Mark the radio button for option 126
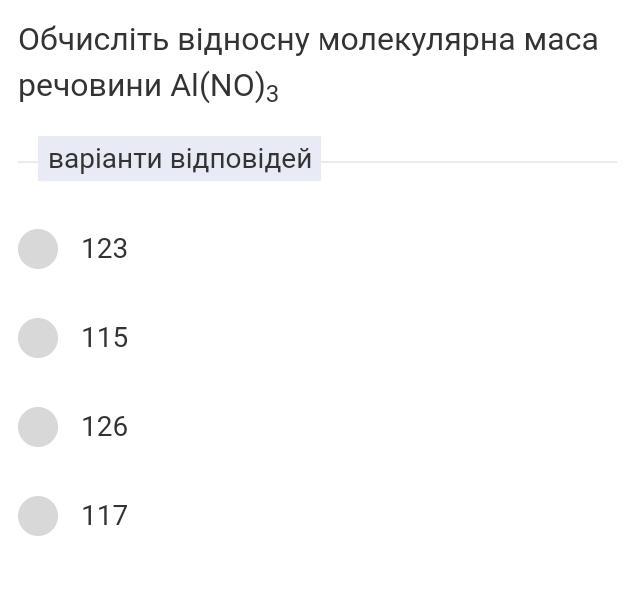The height and width of the screenshot is (601, 641). [38, 427]
